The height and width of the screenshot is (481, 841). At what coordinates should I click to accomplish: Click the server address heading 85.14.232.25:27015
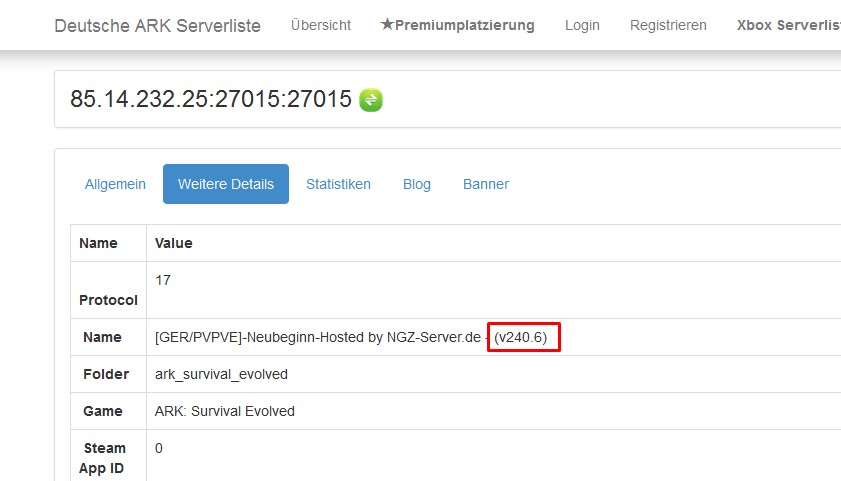pos(211,99)
